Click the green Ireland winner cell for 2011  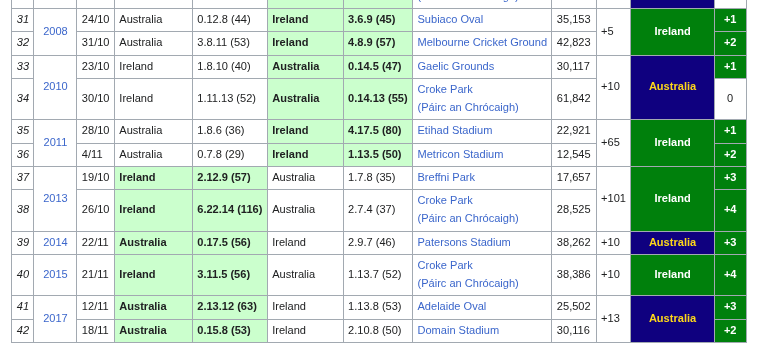[x=672, y=143]
